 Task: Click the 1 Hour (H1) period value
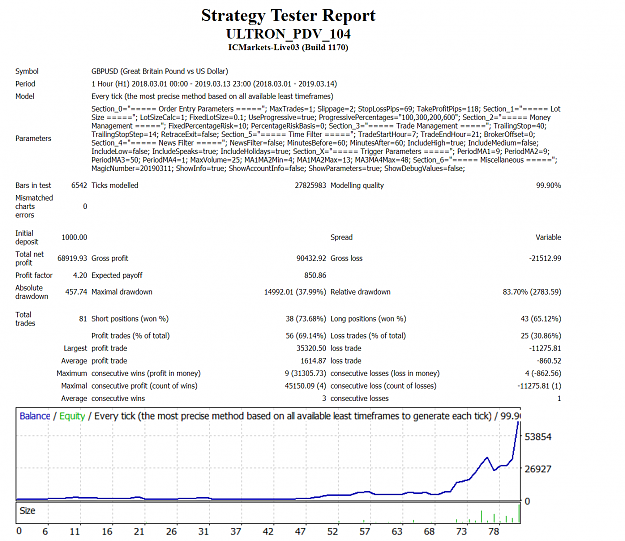[x=214, y=84]
